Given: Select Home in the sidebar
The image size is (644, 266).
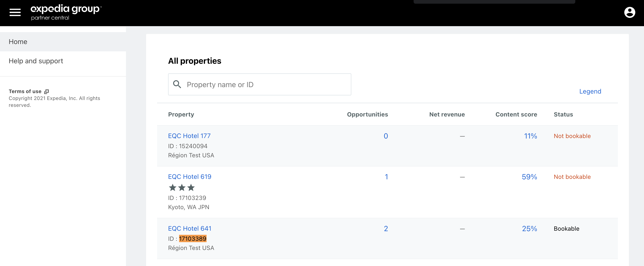Looking at the screenshot, I should click(18, 42).
